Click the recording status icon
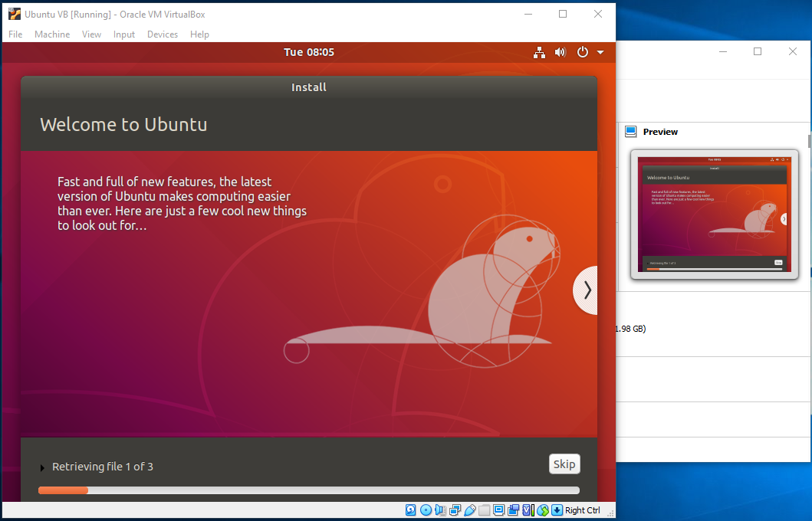 point(513,510)
